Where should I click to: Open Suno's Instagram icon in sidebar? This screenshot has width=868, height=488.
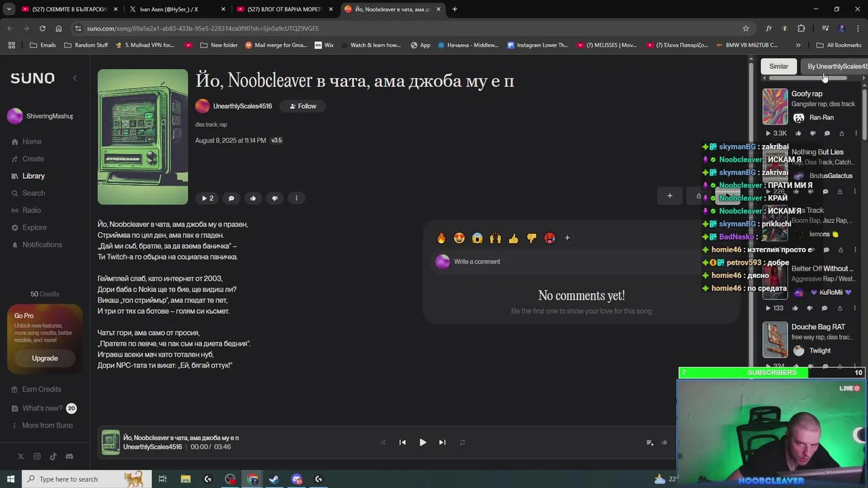click(x=37, y=457)
